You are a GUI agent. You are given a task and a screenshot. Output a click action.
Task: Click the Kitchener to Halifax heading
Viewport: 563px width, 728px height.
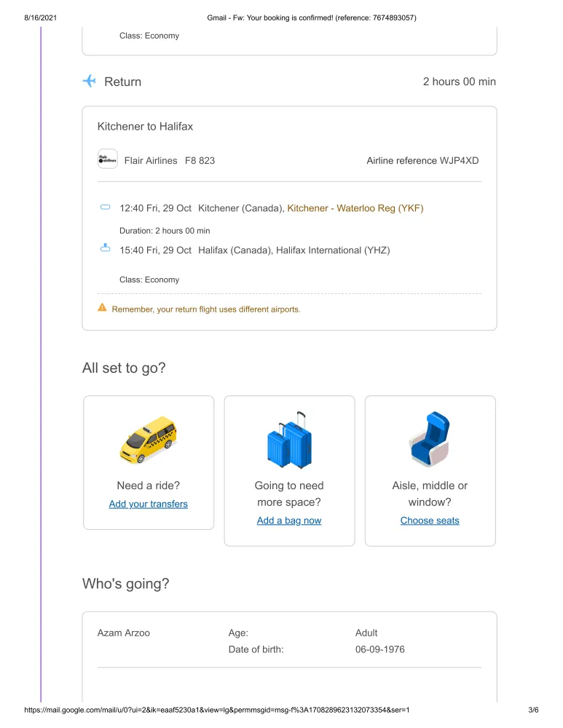[145, 127]
